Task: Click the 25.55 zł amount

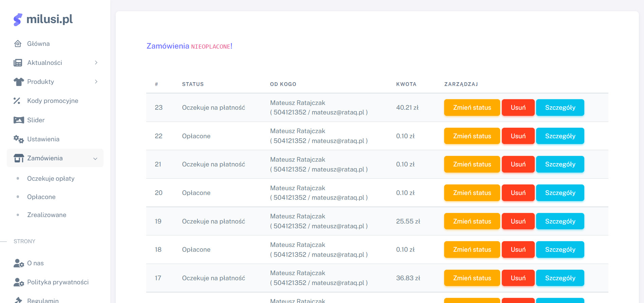Action: click(x=408, y=221)
